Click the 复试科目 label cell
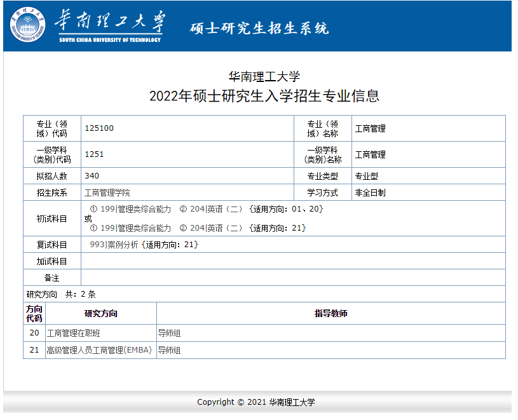This screenshot has width=518, height=420. pos(52,245)
